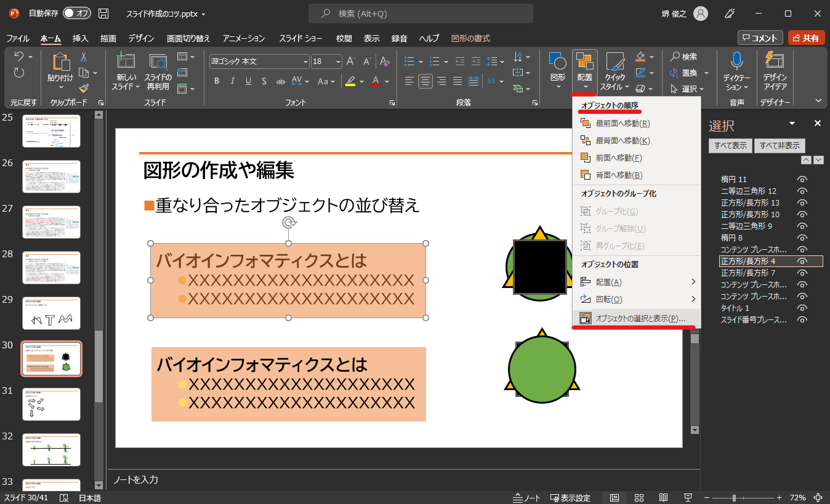Switch to Reading view icon
The width and height of the screenshot is (830, 504).
point(663,497)
